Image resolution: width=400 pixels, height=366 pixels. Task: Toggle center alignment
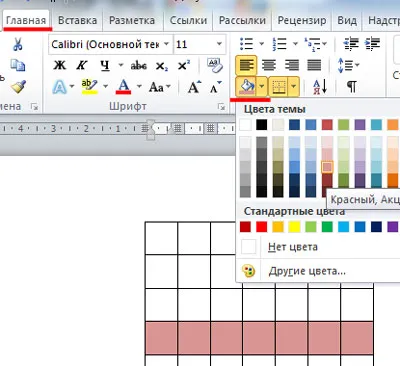point(269,65)
